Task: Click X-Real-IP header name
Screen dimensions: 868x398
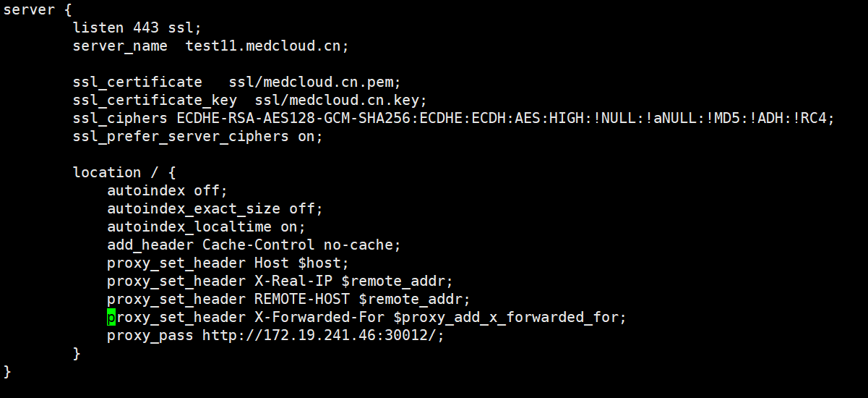Action: click(293, 281)
